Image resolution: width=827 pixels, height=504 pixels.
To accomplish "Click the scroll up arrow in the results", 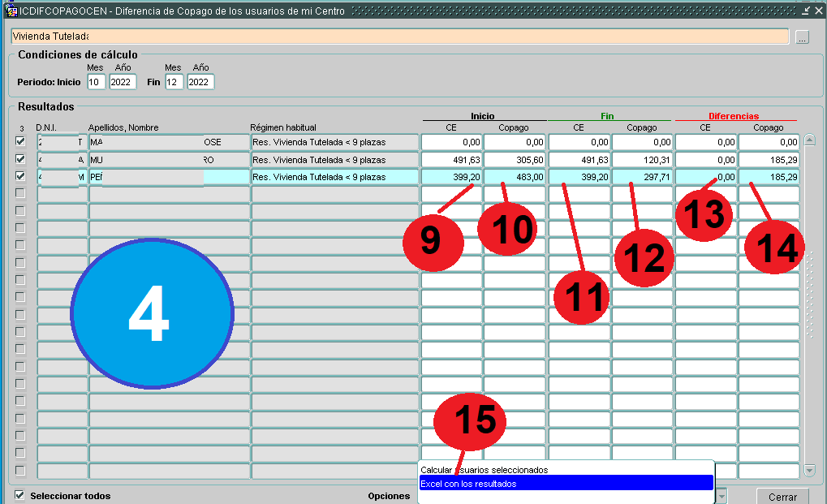I will click(809, 140).
